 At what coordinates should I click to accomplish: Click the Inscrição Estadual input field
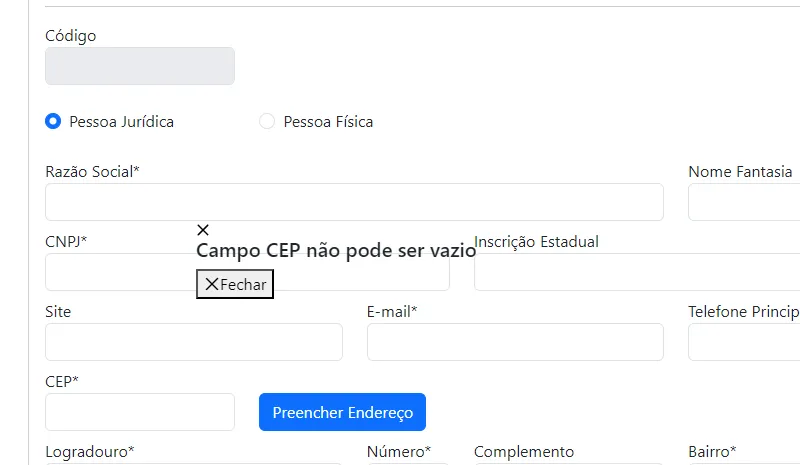click(637, 272)
